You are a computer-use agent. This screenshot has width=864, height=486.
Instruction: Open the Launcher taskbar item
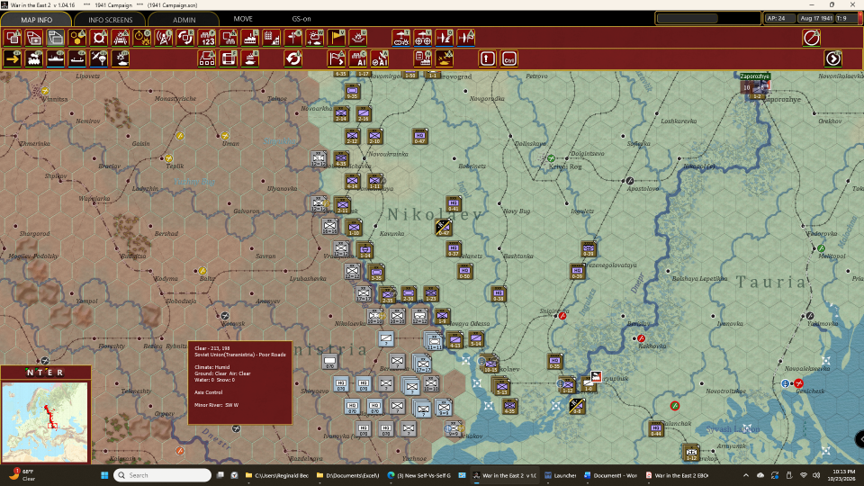point(560,475)
